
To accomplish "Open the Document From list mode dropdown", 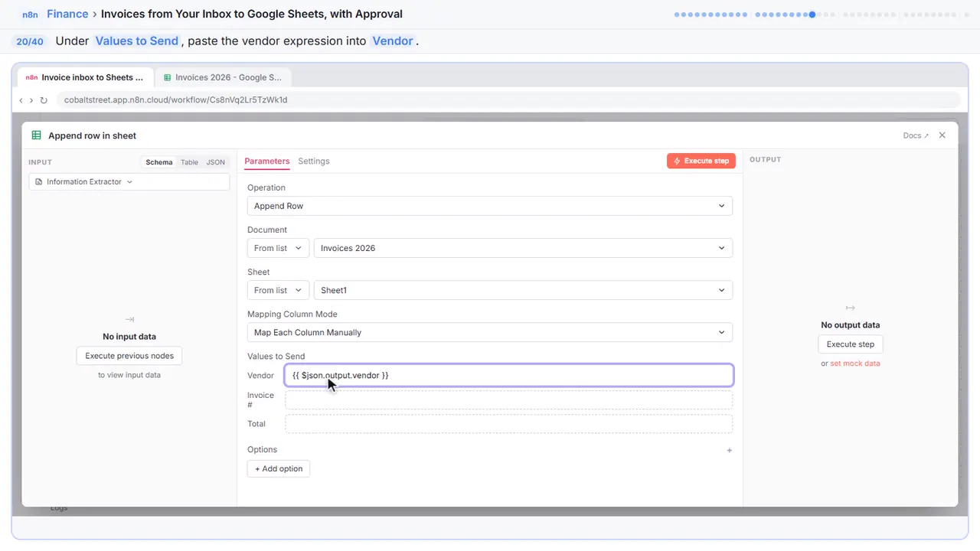I will pos(279,248).
